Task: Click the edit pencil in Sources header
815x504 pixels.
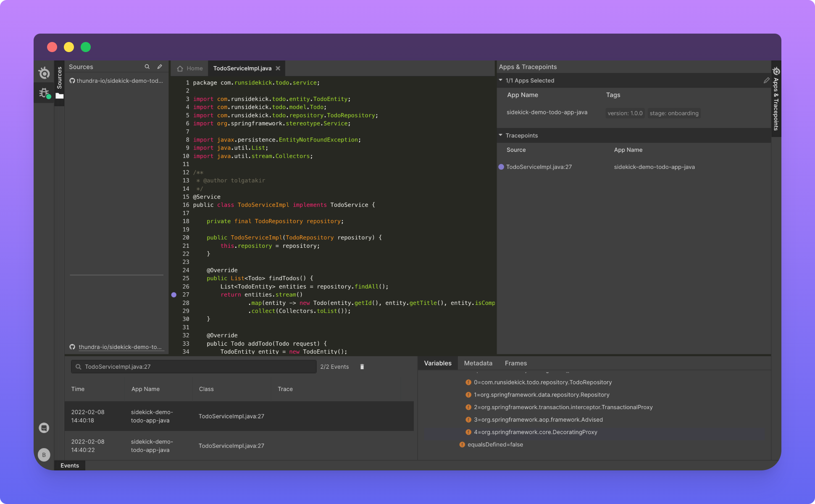Action: (160, 67)
